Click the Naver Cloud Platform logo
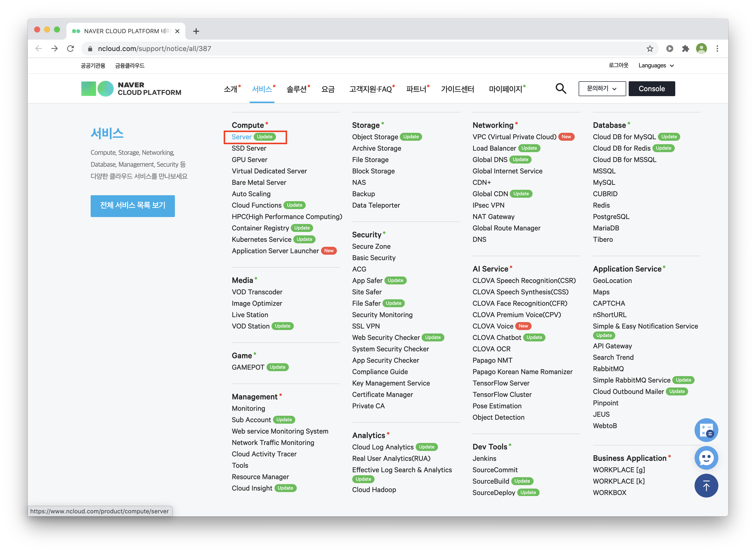The width and height of the screenshot is (756, 553). [x=131, y=89]
